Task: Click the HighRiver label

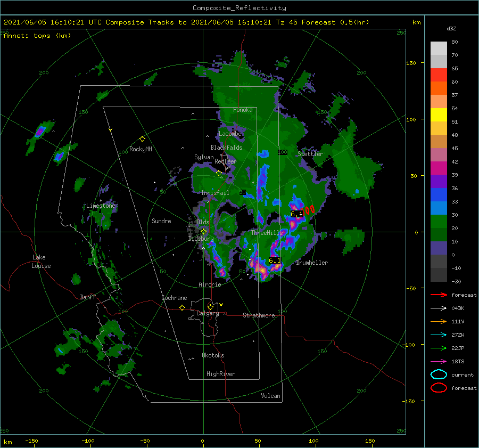Action: [x=221, y=374]
